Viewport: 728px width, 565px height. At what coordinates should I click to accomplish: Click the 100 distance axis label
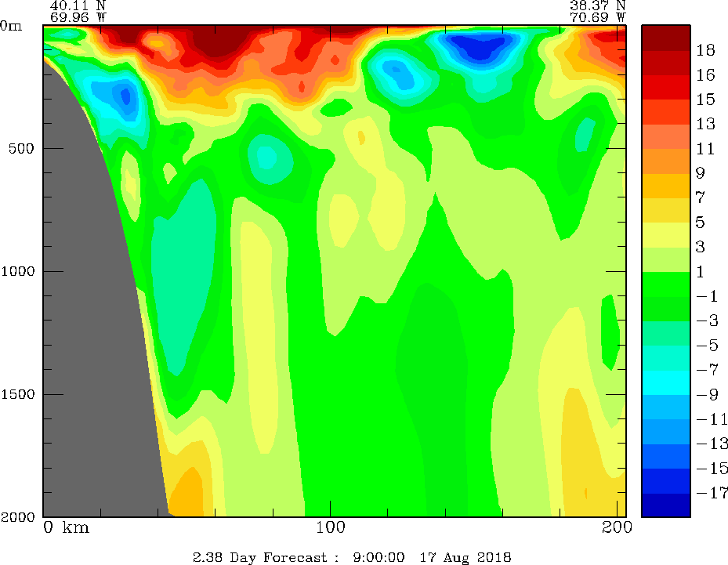pos(331,527)
